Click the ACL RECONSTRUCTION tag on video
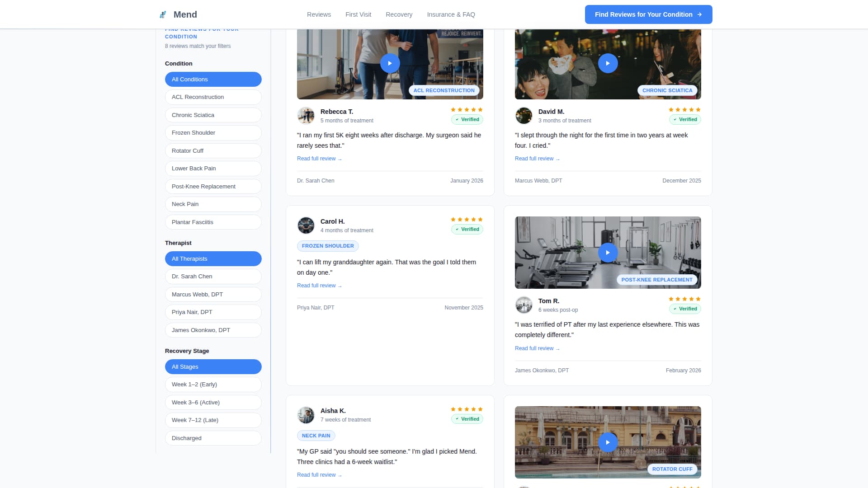Image resolution: width=868 pixels, height=488 pixels. click(444, 90)
